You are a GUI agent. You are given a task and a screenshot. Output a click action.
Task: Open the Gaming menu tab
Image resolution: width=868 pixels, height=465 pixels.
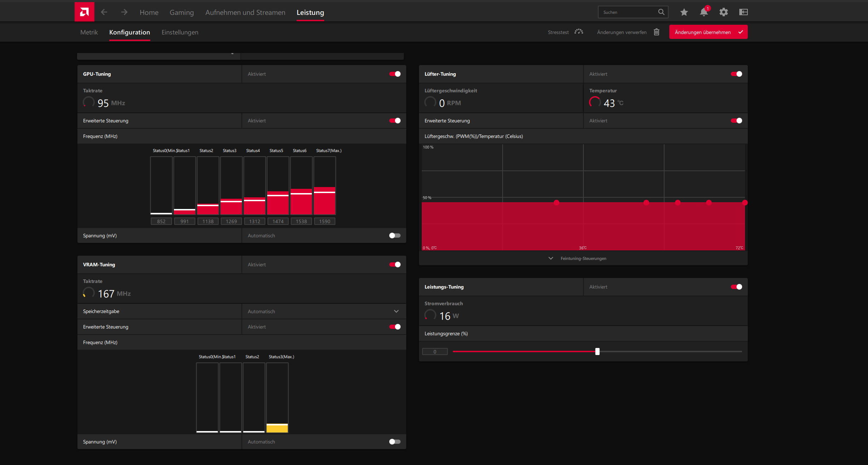click(182, 12)
